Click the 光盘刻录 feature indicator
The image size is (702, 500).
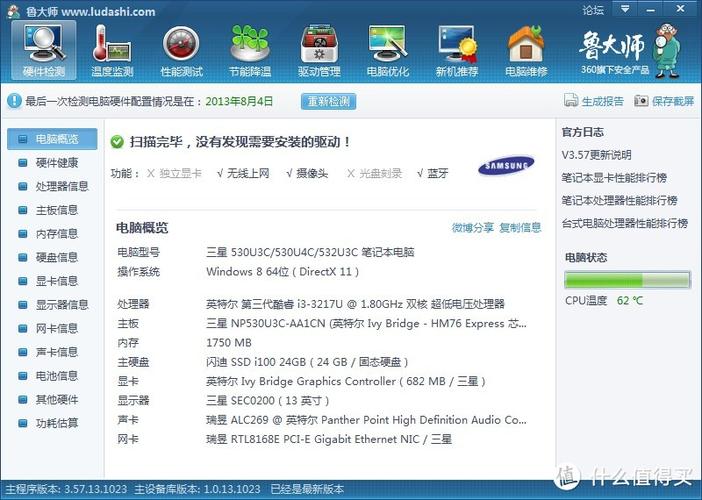click(x=375, y=173)
